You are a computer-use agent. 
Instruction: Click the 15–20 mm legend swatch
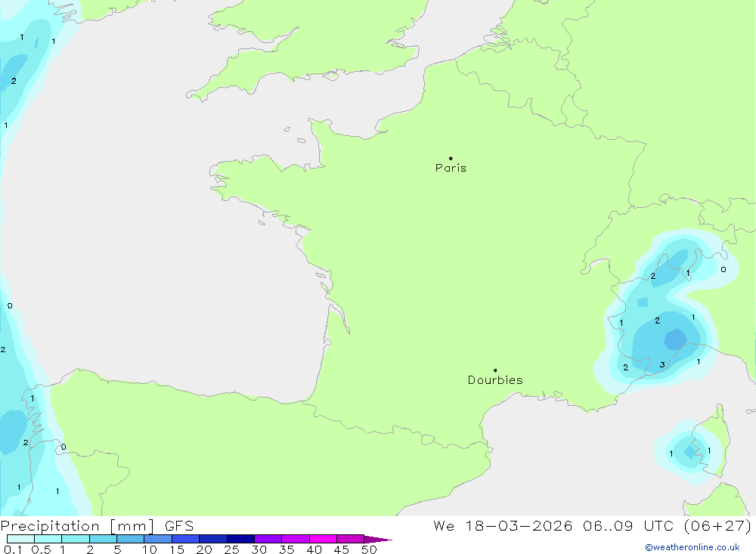186,539
